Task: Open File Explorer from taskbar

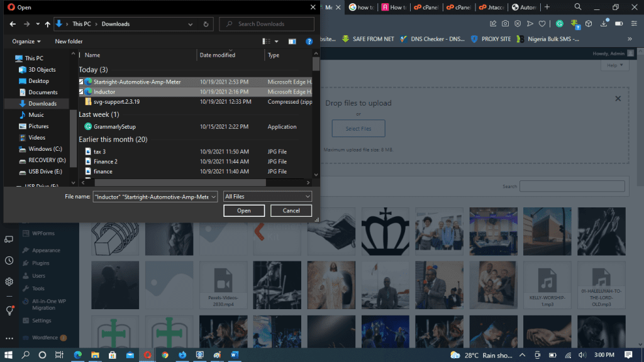Action: pos(96,355)
